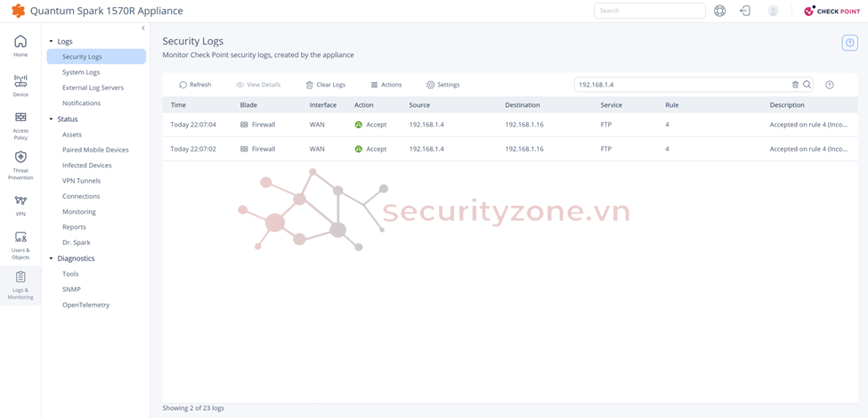Open Paired Mobile Devices page
The height and width of the screenshot is (418, 868).
coord(95,150)
